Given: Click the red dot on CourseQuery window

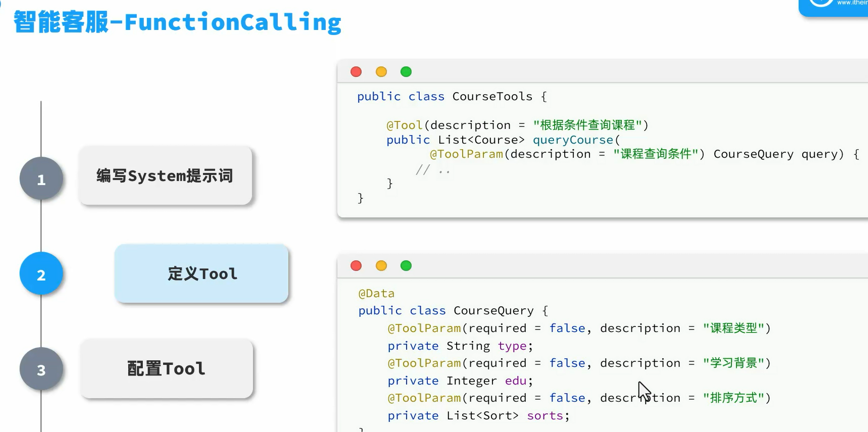Looking at the screenshot, I should [x=356, y=266].
